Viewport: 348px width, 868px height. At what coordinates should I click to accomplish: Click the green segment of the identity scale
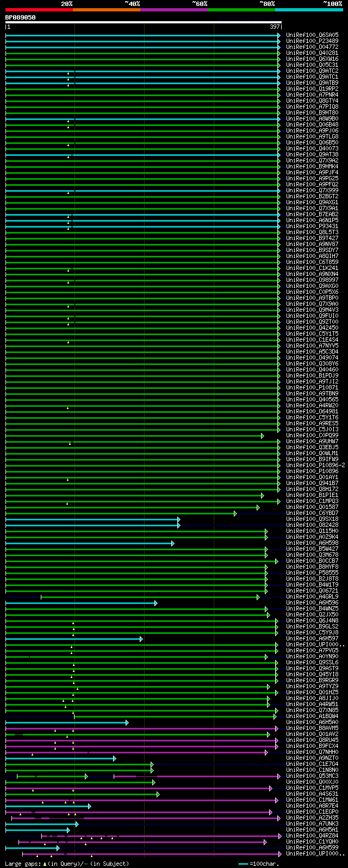241,9
